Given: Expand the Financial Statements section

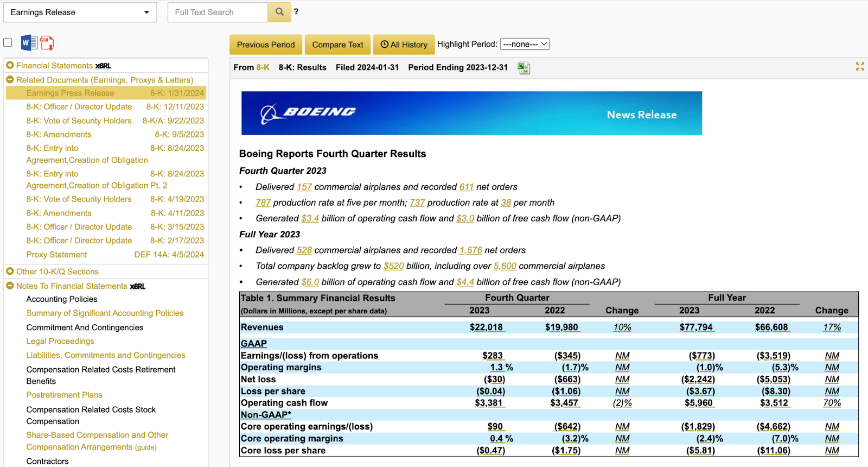Looking at the screenshot, I should click(x=10, y=65).
